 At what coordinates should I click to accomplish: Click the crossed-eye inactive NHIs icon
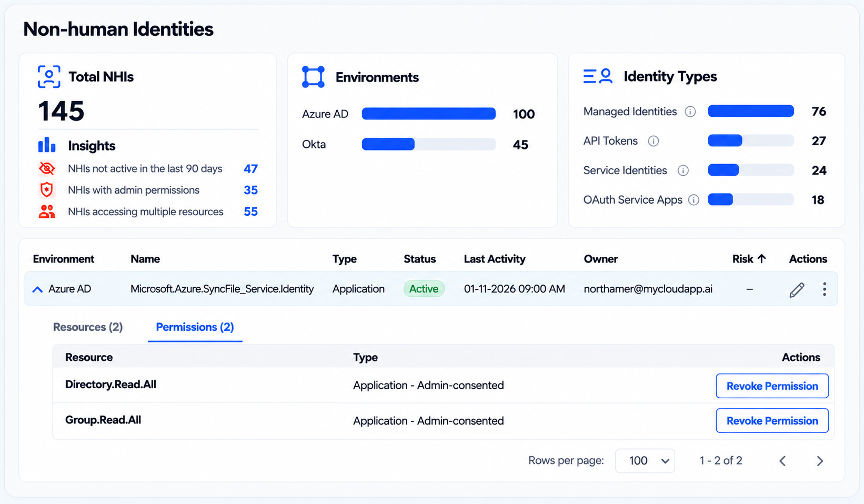(47, 168)
